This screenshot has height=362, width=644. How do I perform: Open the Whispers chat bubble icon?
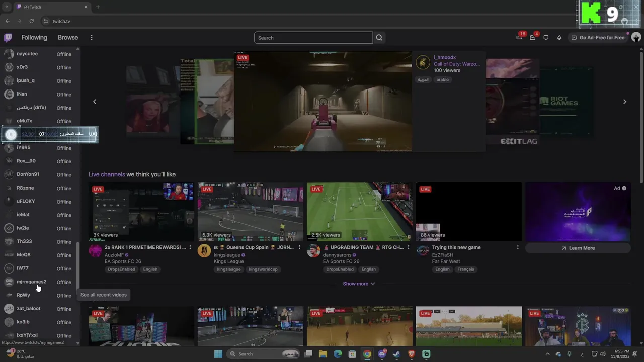[546, 38]
